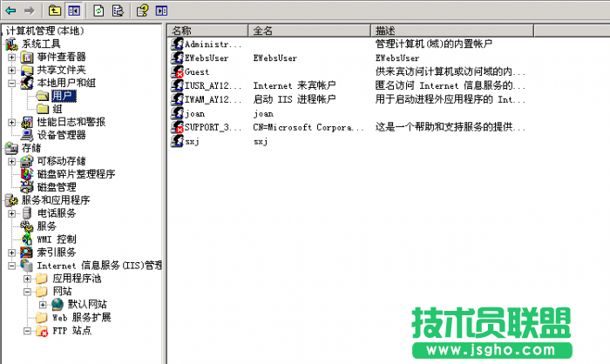Open Help via the question mark icon
The height and width of the screenshot is (364, 610).
click(142, 10)
